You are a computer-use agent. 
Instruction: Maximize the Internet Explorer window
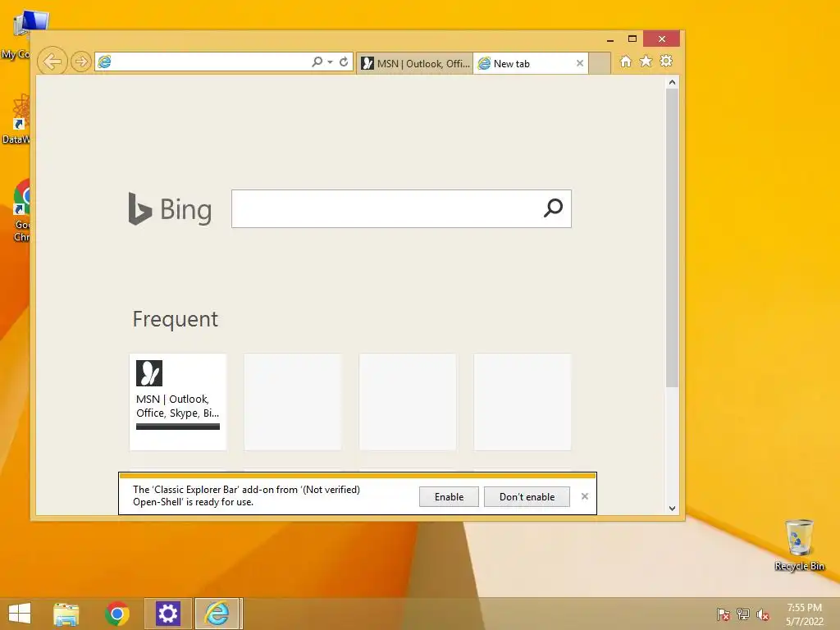coord(632,39)
